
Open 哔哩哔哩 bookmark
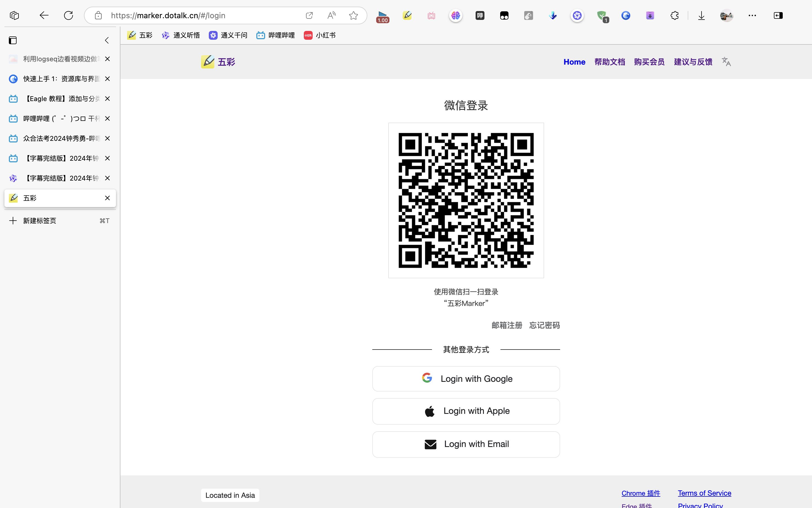pos(276,35)
